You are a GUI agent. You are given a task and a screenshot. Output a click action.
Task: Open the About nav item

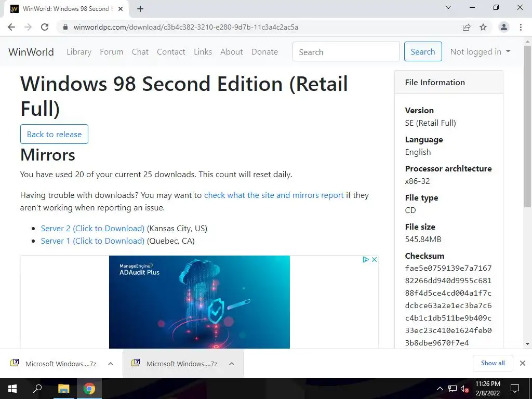click(x=232, y=52)
